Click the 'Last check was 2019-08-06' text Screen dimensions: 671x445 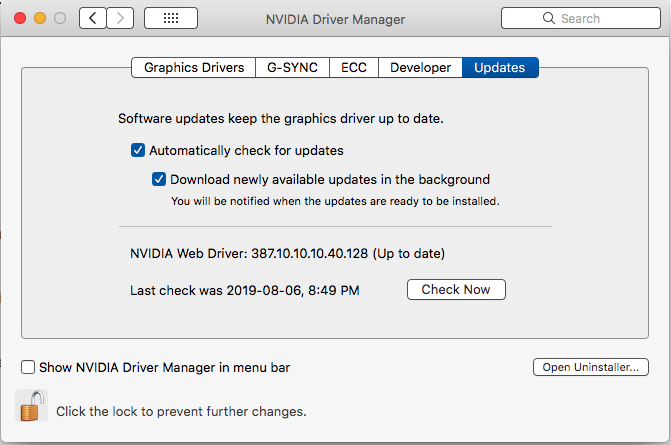(245, 291)
